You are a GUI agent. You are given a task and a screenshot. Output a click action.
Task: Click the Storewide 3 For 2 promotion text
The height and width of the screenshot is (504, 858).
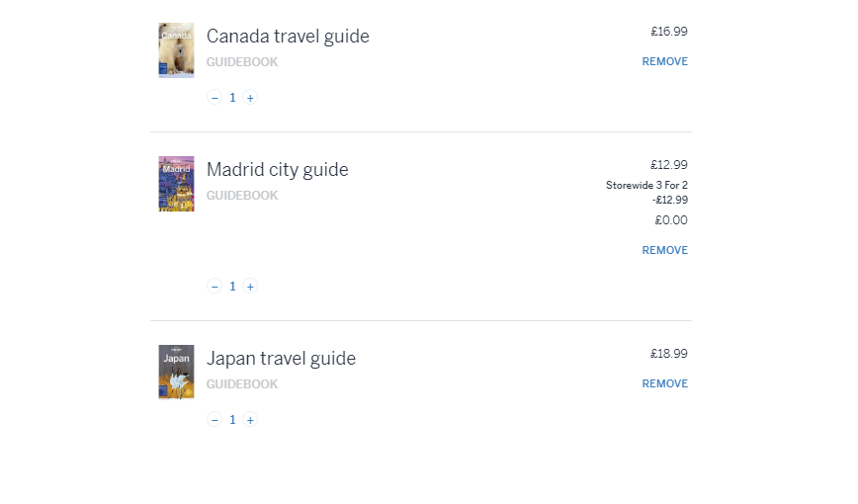pos(646,185)
